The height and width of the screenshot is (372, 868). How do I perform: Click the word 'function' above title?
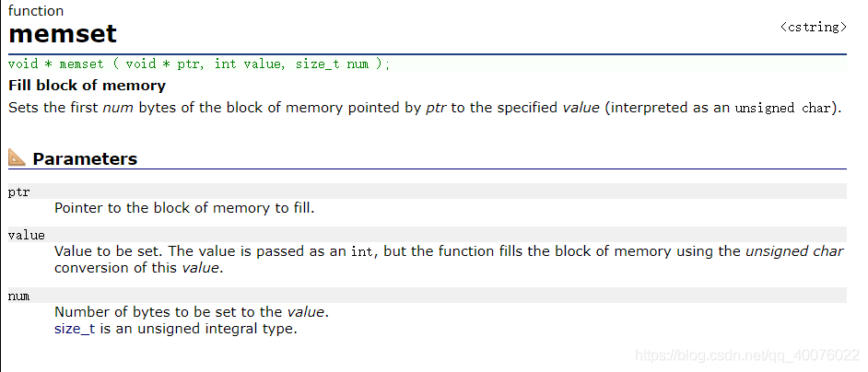[36, 10]
